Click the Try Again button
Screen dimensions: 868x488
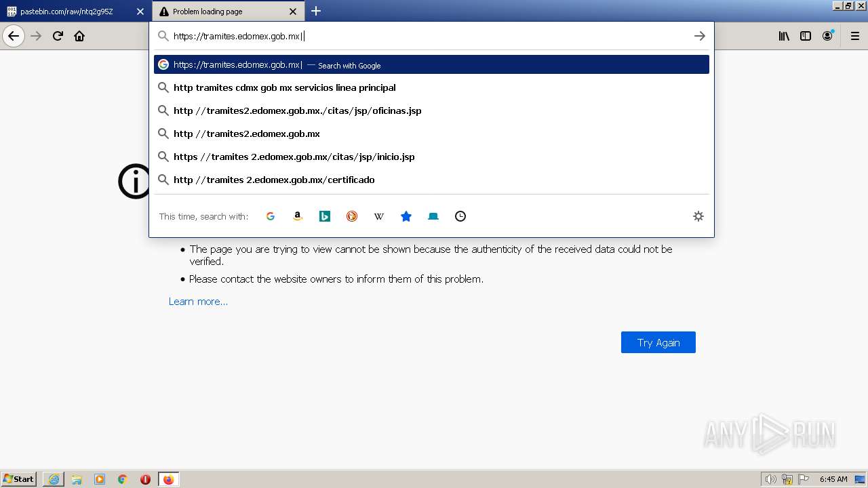pos(658,342)
